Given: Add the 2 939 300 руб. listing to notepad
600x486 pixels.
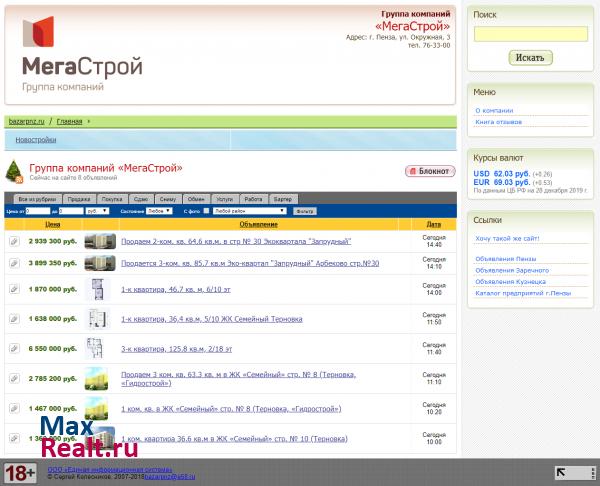Looking at the screenshot, I should pyautogui.click(x=14, y=241).
